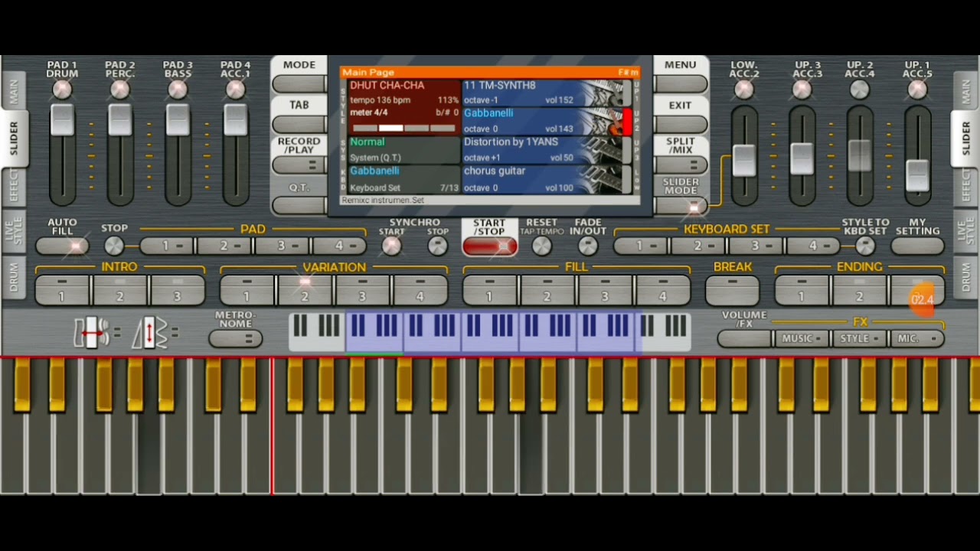
Task: Click the pad STOP round button
Action: (114, 246)
